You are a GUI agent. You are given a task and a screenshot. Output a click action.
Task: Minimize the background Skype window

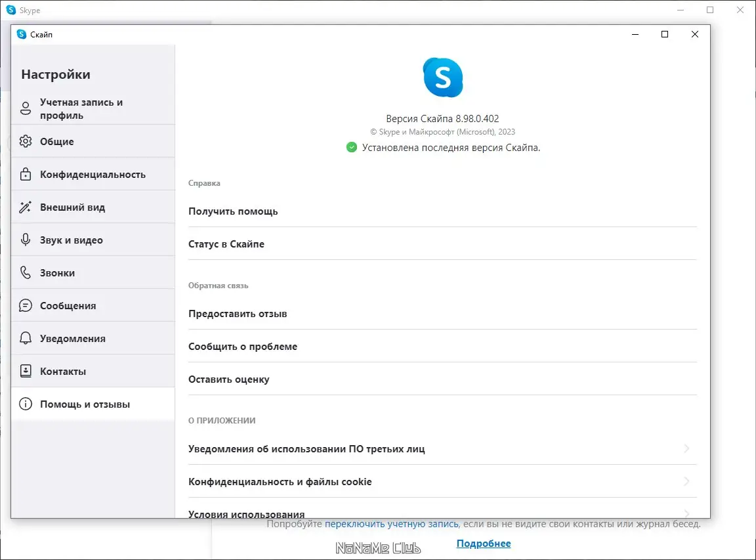pos(681,10)
